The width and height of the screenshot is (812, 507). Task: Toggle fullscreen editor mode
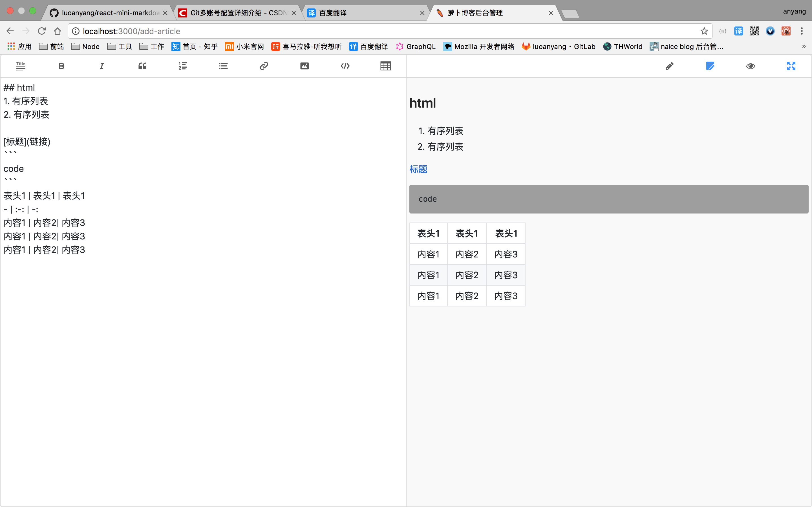coord(791,66)
